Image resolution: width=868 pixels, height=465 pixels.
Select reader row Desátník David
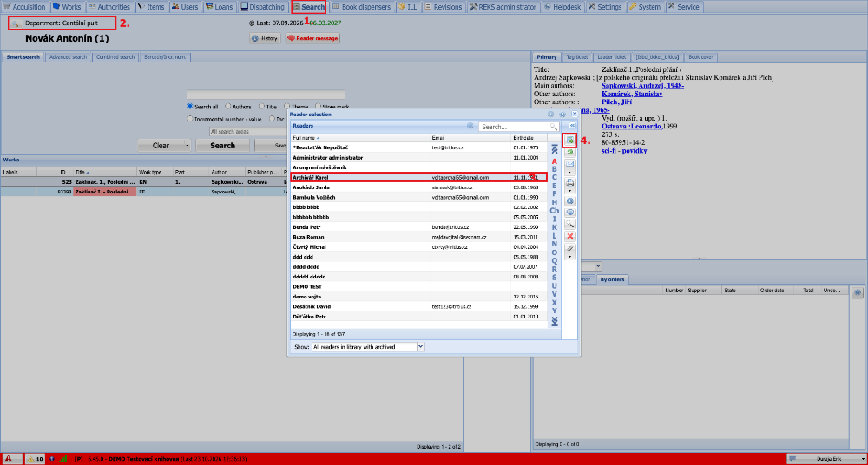[418, 306]
